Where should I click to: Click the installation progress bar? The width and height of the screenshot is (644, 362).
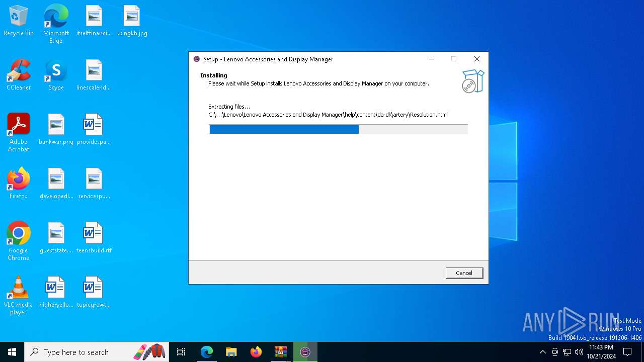click(x=338, y=130)
